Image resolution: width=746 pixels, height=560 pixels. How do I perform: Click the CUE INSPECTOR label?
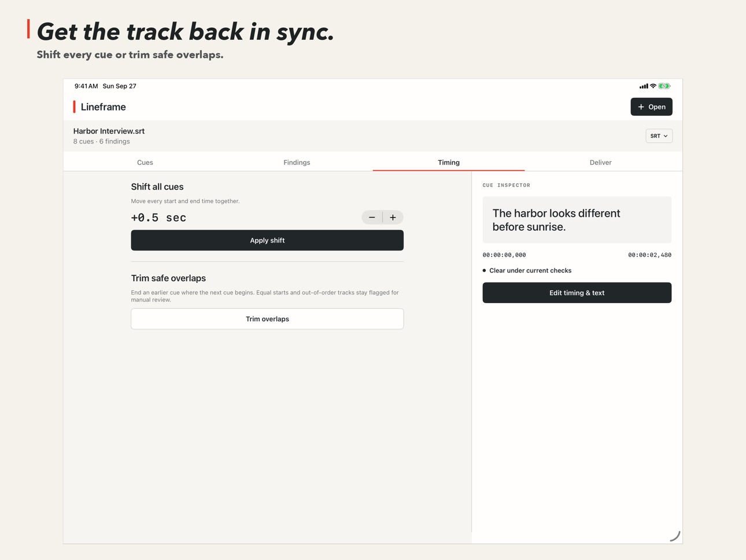coord(507,185)
